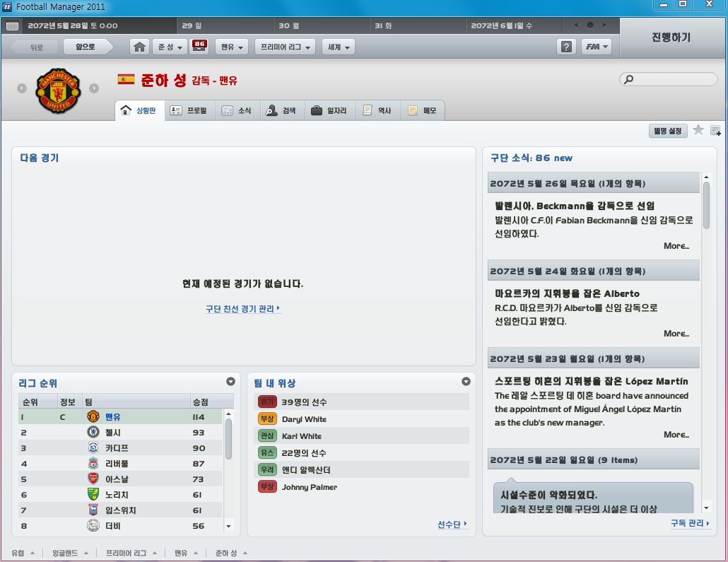Go to the next screen arrow beside crest

pyautogui.click(x=94, y=88)
